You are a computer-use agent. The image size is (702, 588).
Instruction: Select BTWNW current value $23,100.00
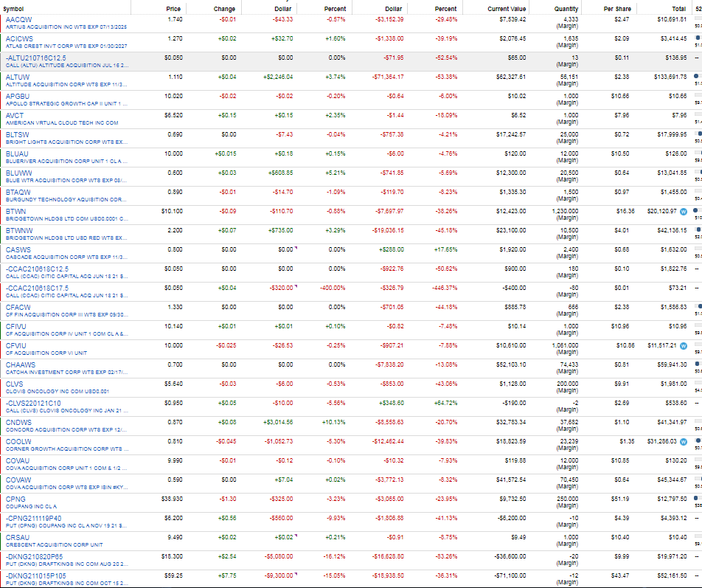511,231
